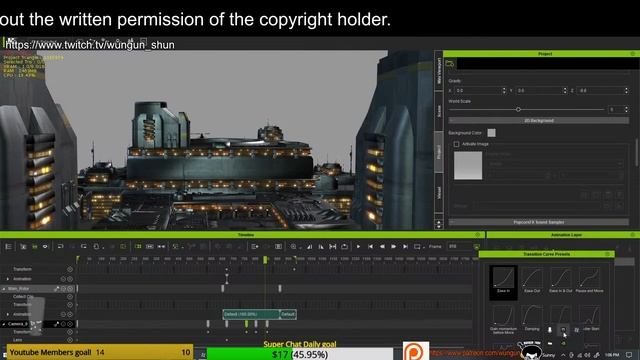Switch to the Scene side tab
Viewport: 640px width, 360px height.
coord(439,111)
